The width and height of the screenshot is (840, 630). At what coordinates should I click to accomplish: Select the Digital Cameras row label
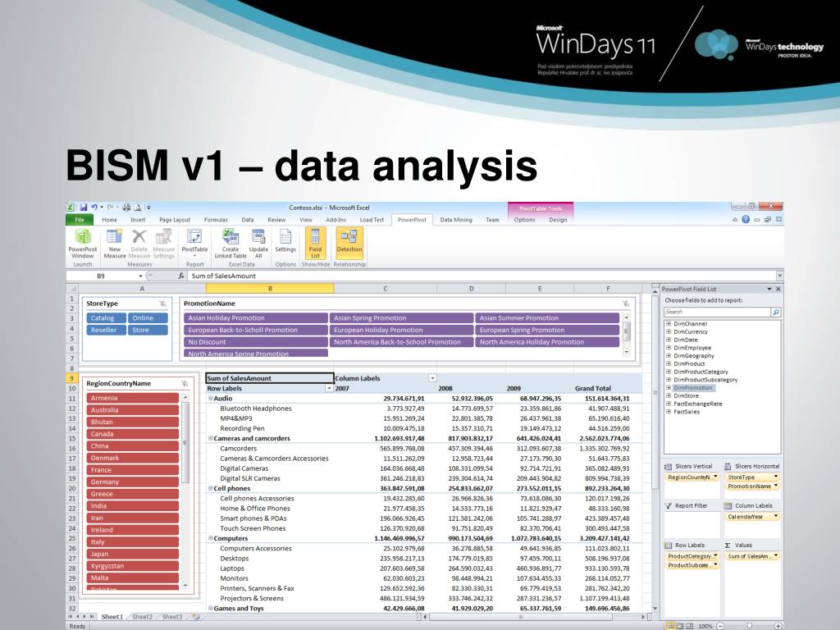(244, 468)
